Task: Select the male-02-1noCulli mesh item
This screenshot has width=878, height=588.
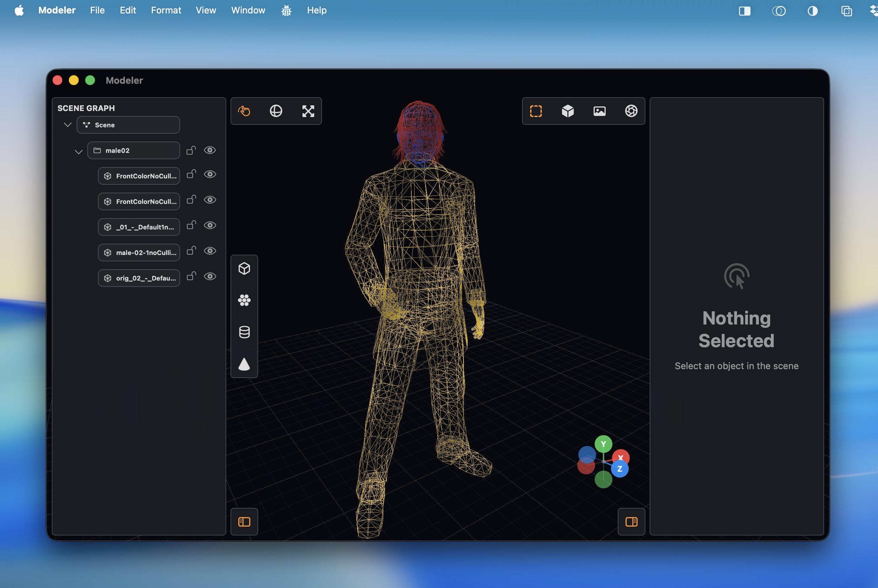Action: click(139, 253)
